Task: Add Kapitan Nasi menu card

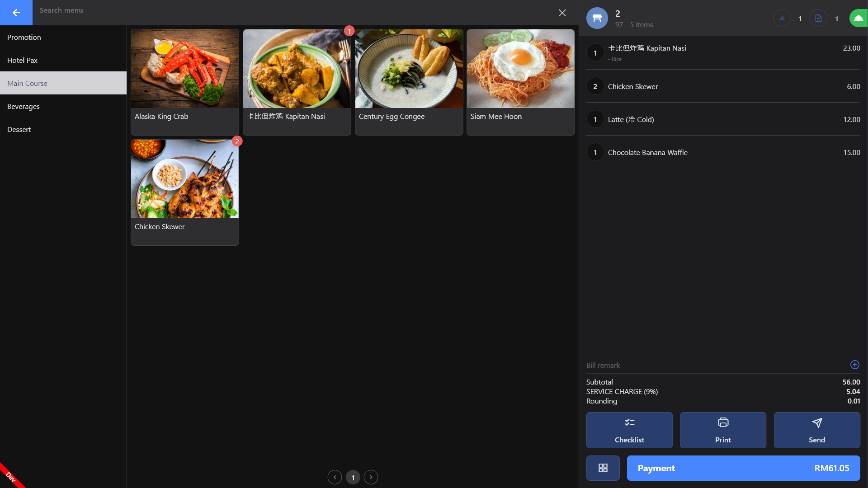Action: pyautogui.click(x=297, y=82)
